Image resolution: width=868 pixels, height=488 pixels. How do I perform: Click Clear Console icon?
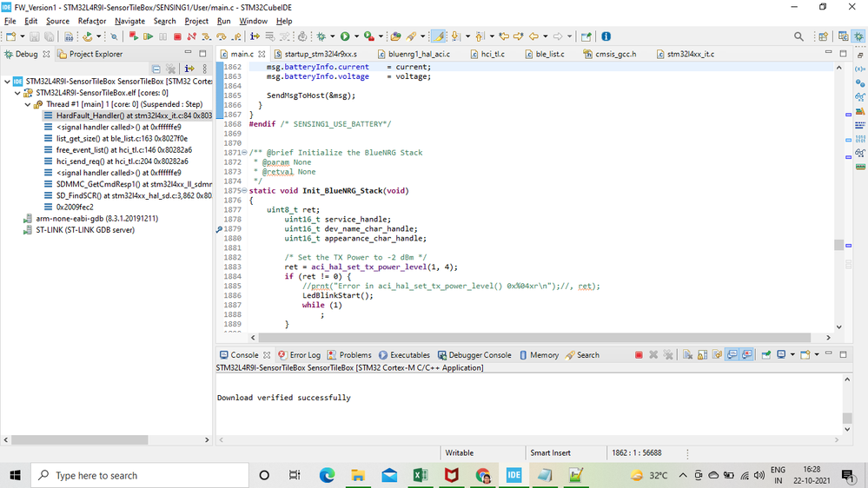pos(687,354)
